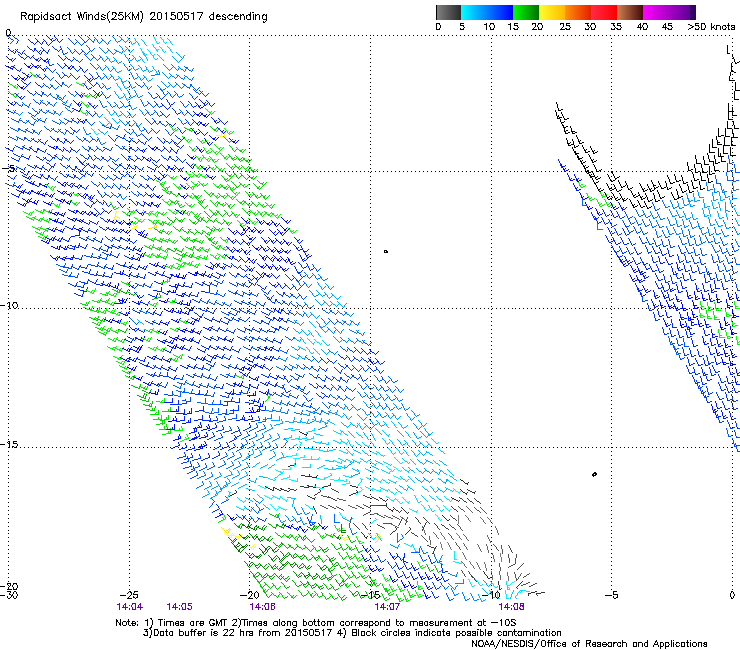The image size is (740, 650).
Task: Click the '>50 knots' legend label
Action: 711,27
